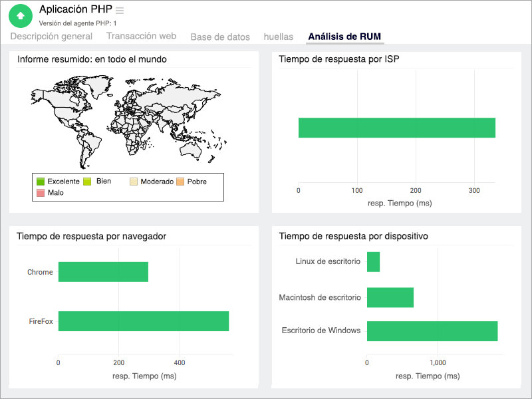Click the Macintosh de escritorio bar
532x399 pixels.
tap(389, 297)
